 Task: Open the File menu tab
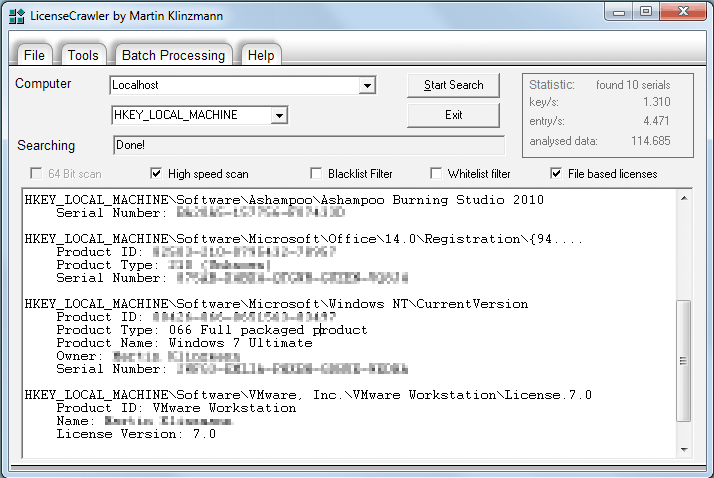[x=34, y=55]
